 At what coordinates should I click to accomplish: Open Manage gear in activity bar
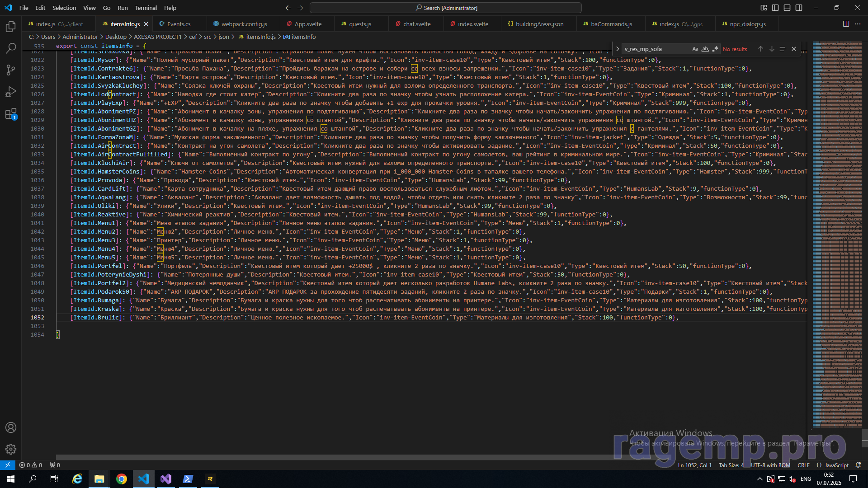click(x=11, y=449)
